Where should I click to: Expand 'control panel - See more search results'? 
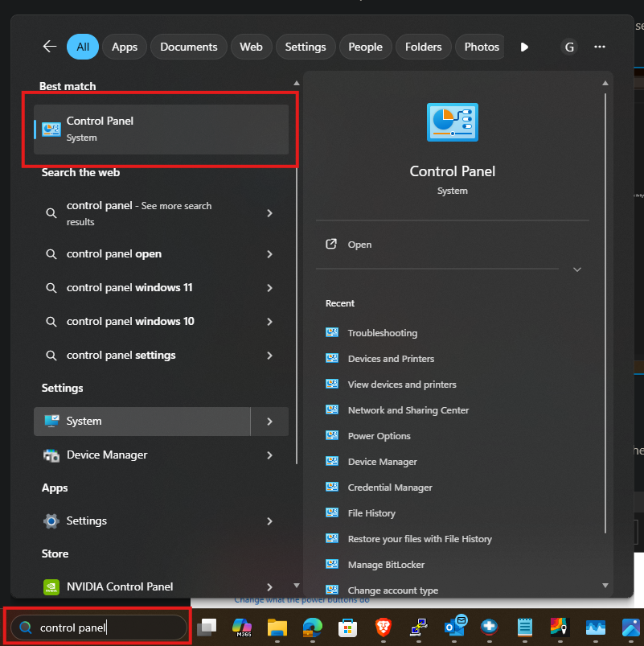point(269,213)
